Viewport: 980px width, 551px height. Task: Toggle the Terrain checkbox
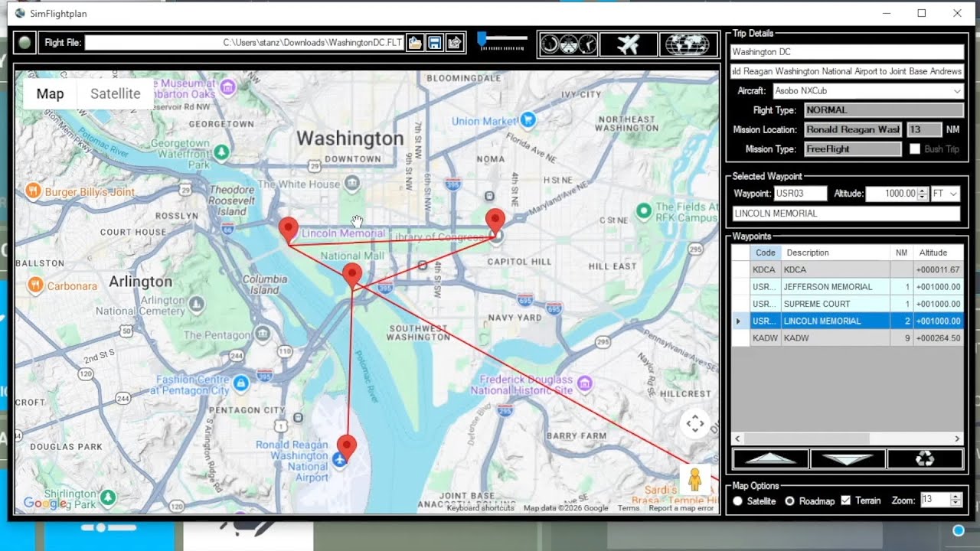click(x=846, y=500)
